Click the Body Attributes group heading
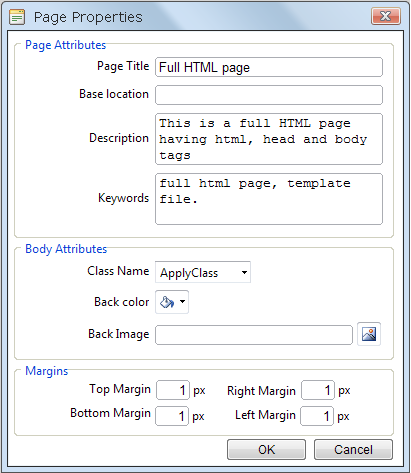The height and width of the screenshot is (473, 411). click(66, 249)
